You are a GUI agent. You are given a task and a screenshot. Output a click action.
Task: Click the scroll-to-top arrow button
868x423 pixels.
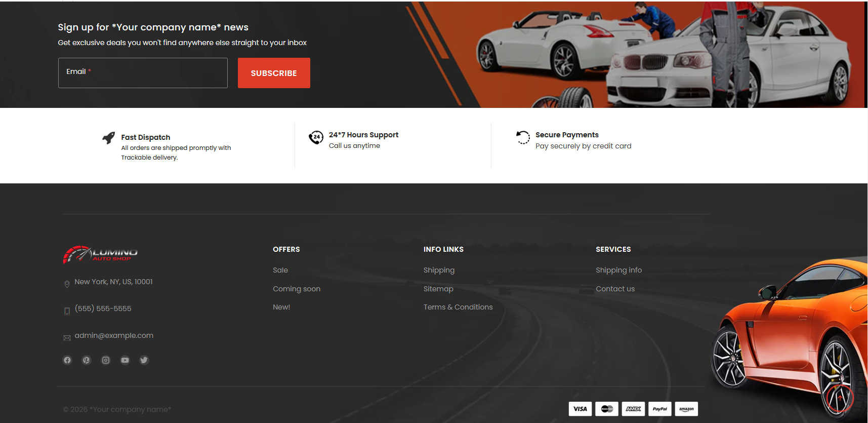(x=840, y=398)
